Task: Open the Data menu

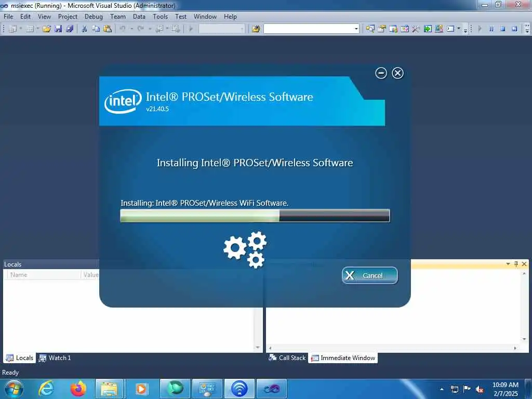Action: pos(139,17)
